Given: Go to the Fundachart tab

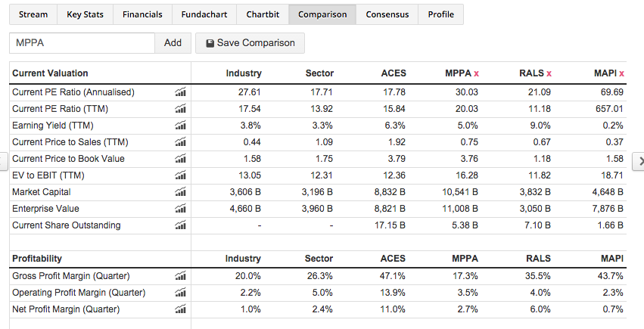Looking at the screenshot, I should (204, 14).
